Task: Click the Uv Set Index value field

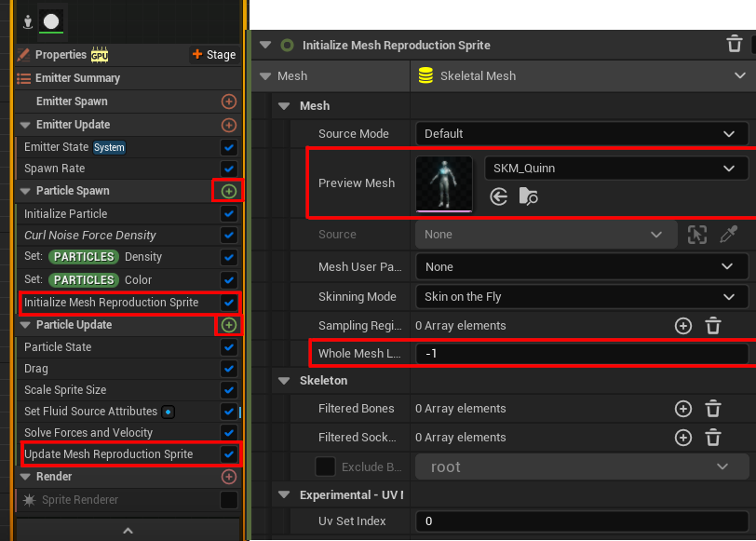Action: (582, 521)
